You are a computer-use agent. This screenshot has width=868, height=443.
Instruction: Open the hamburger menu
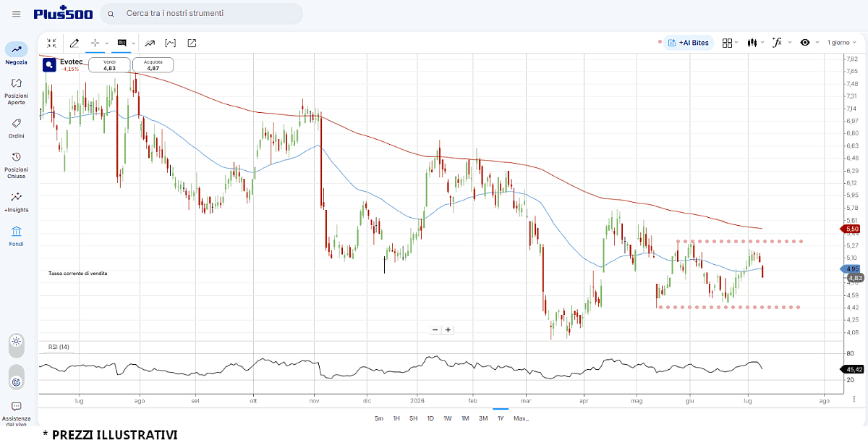pyautogui.click(x=17, y=14)
